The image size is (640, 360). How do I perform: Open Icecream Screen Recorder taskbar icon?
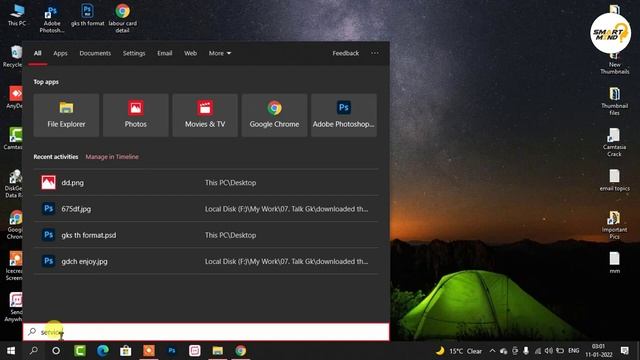(149, 351)
